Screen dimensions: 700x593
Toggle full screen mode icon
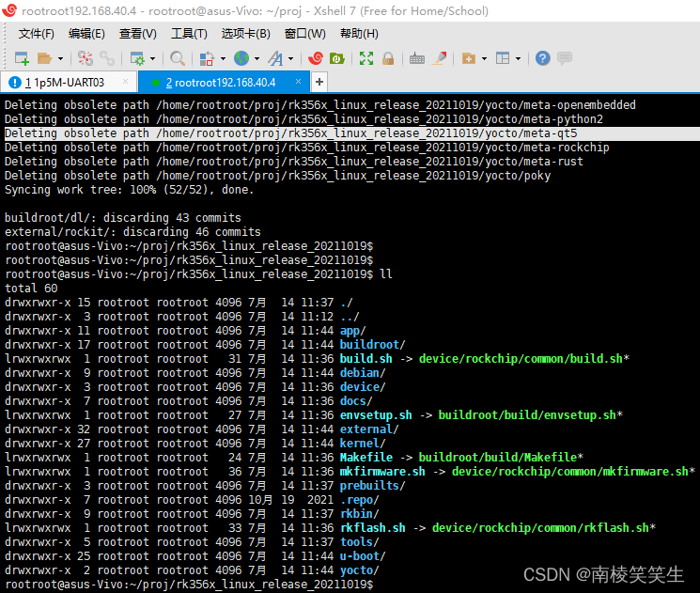pos(366,58)
